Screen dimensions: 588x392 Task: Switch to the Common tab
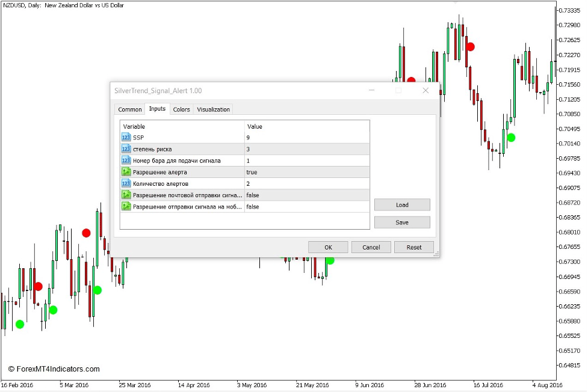pos(130,109)
